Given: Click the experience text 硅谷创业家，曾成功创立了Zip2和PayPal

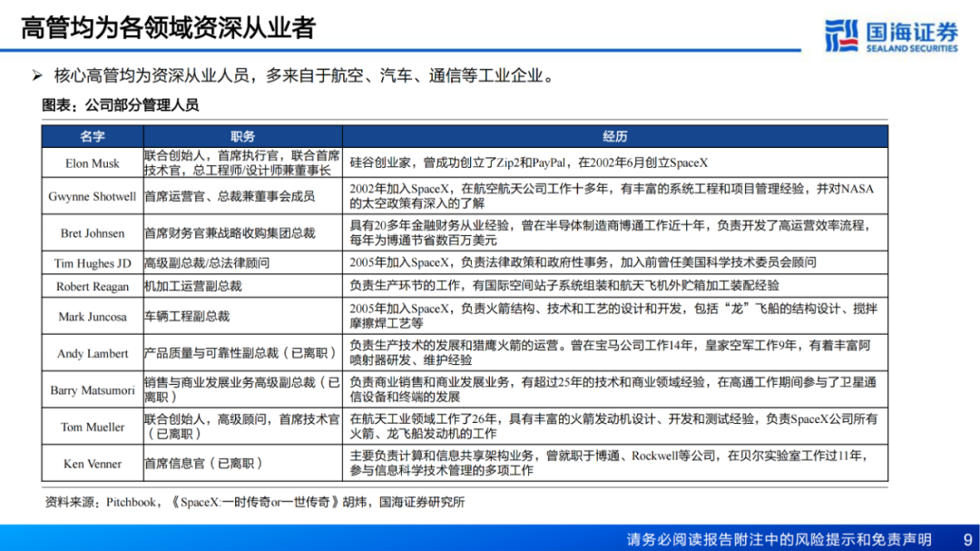Looking at the screenshot, I should [457, 162].
